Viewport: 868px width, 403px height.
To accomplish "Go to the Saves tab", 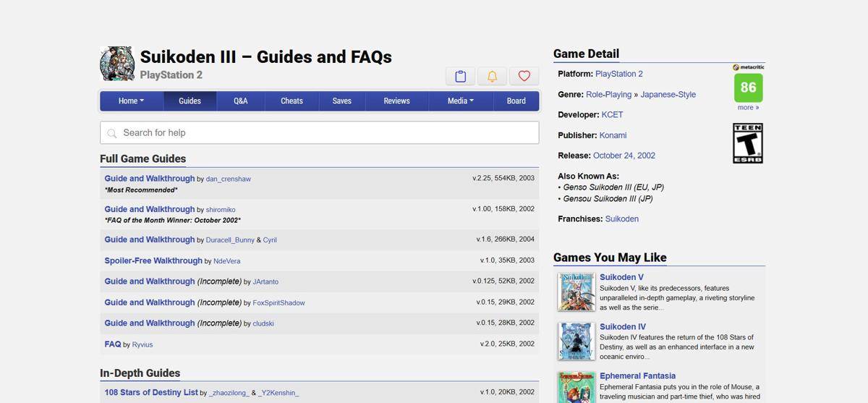I will pyautogui.click(x=342, y=101).
